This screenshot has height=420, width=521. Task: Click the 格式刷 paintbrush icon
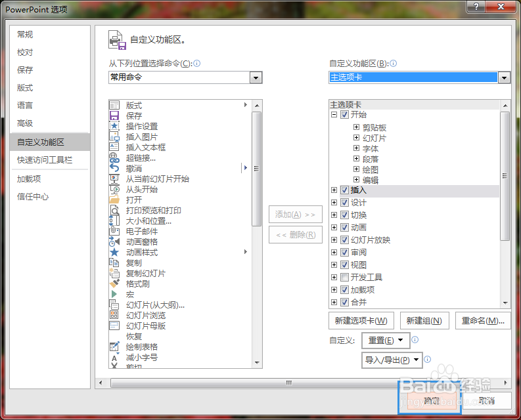114,283
